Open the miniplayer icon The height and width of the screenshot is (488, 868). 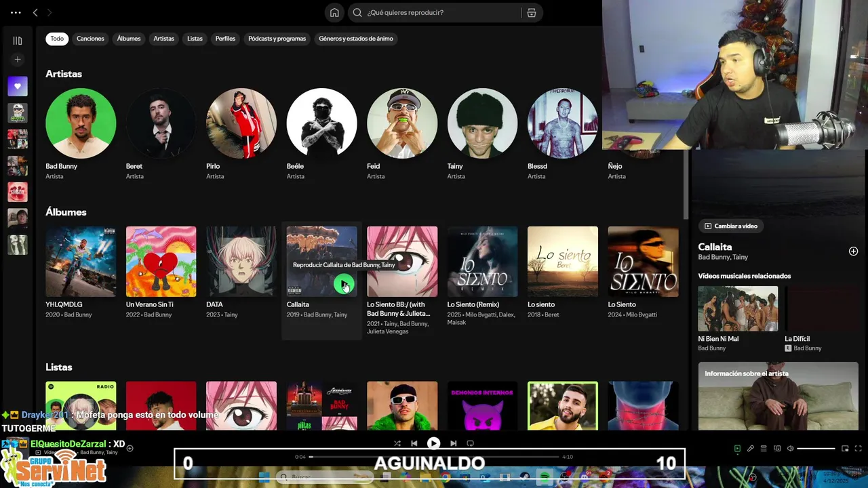click(x=845, y=449)
